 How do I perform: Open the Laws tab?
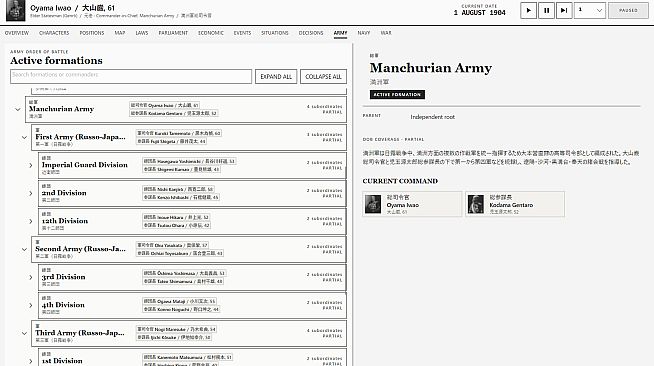click(142, 33)
